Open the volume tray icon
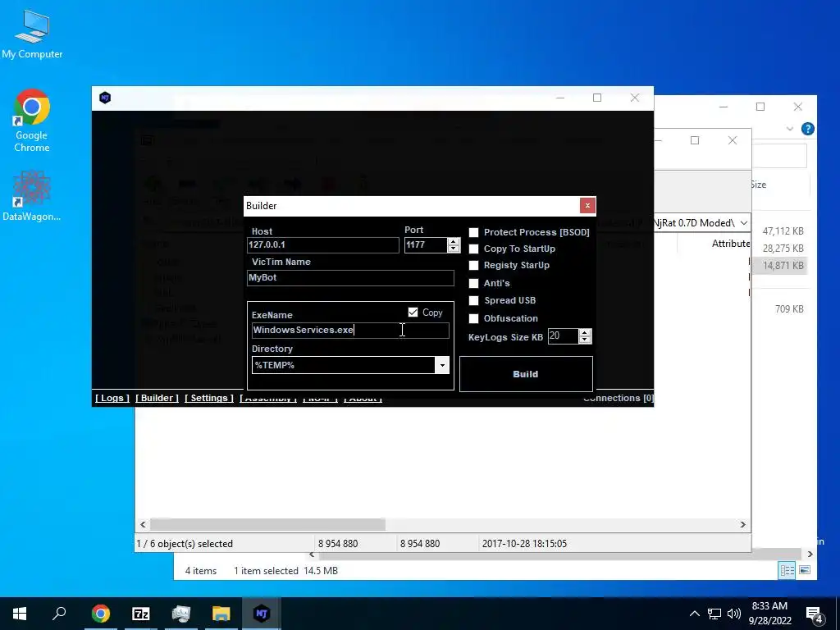840x630 pixels. [x=734, y=614]
